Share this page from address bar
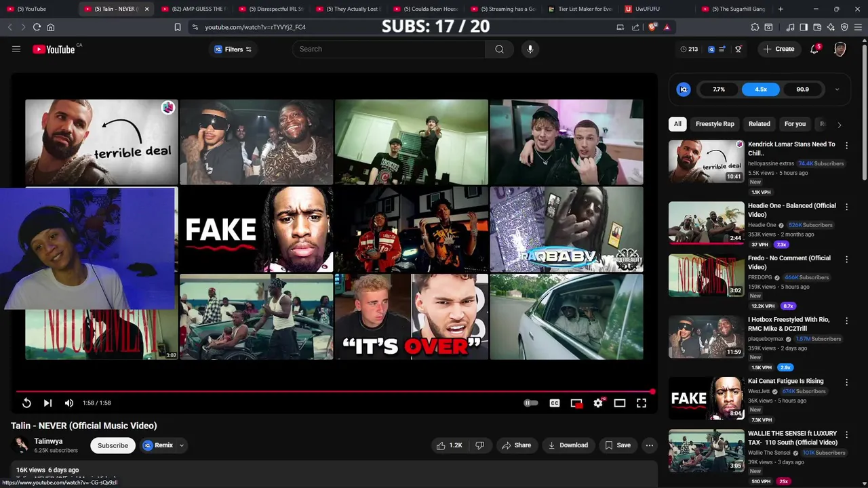 [635, 27]
